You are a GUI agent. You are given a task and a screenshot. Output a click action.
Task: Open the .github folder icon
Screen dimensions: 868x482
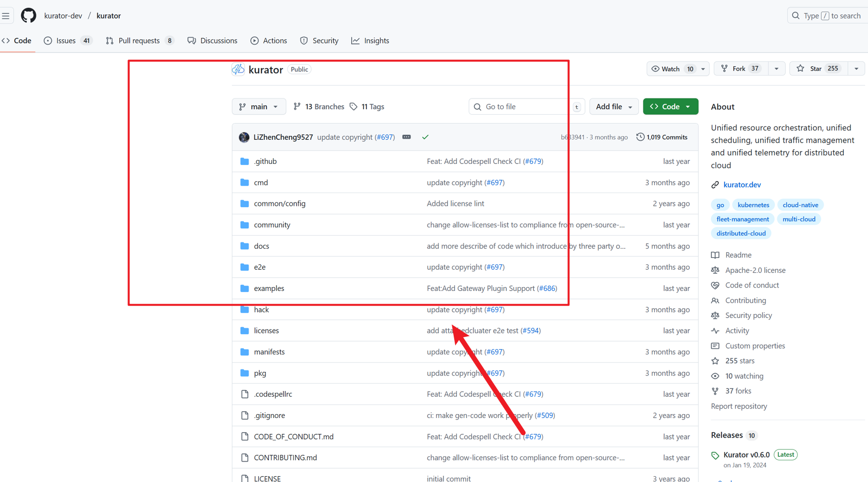tap(244, 161)
